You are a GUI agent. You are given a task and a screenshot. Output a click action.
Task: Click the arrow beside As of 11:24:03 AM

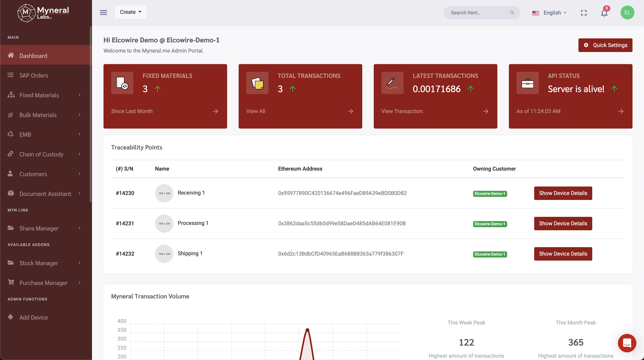point(621,111)
